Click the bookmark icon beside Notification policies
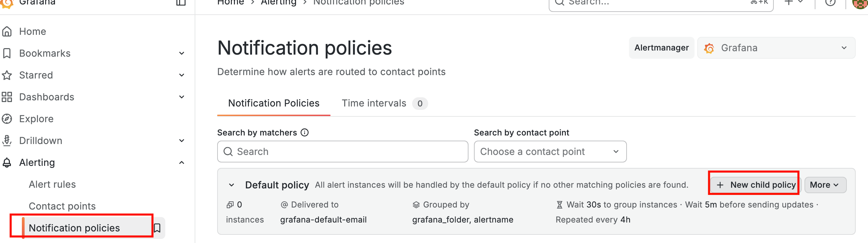868x243 pixels. (157, 228)
